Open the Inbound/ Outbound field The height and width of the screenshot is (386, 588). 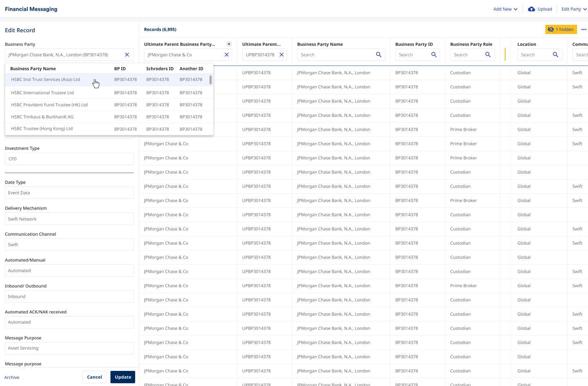(x=69, y=297)
